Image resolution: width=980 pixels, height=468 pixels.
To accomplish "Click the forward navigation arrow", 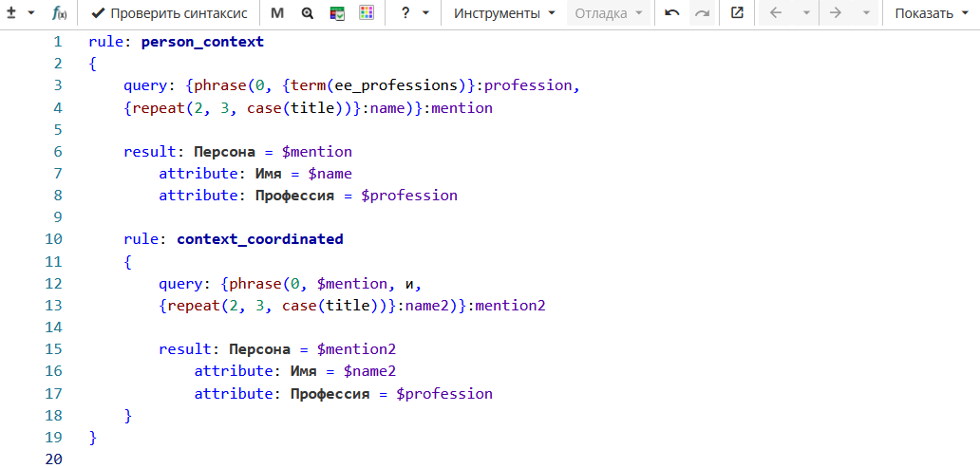I will [x=836, y=13].
